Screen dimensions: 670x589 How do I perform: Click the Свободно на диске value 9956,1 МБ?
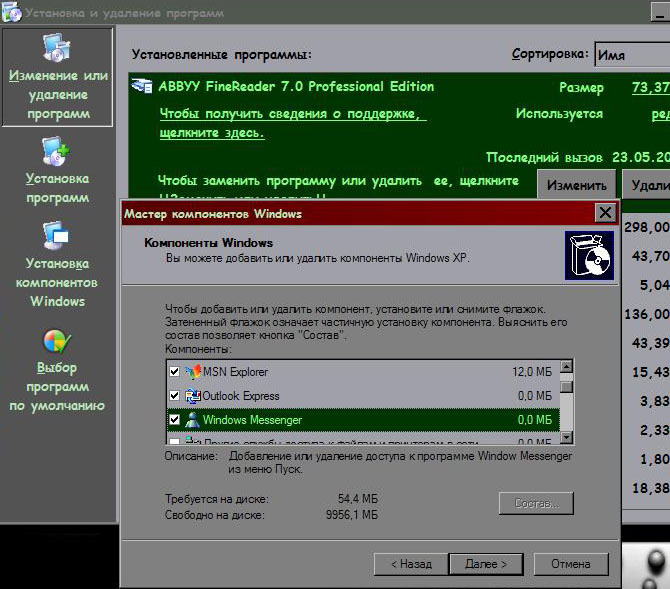[x=352, y=515]
